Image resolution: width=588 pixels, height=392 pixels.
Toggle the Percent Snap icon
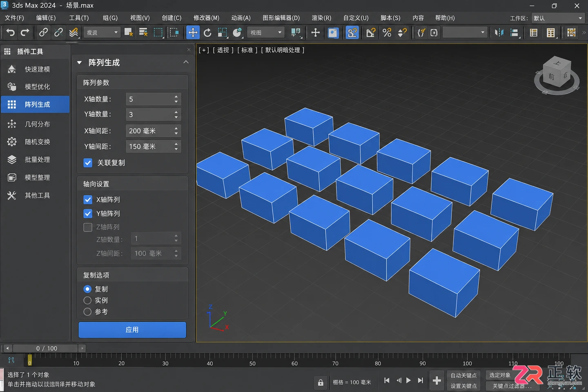coord(387,32)
